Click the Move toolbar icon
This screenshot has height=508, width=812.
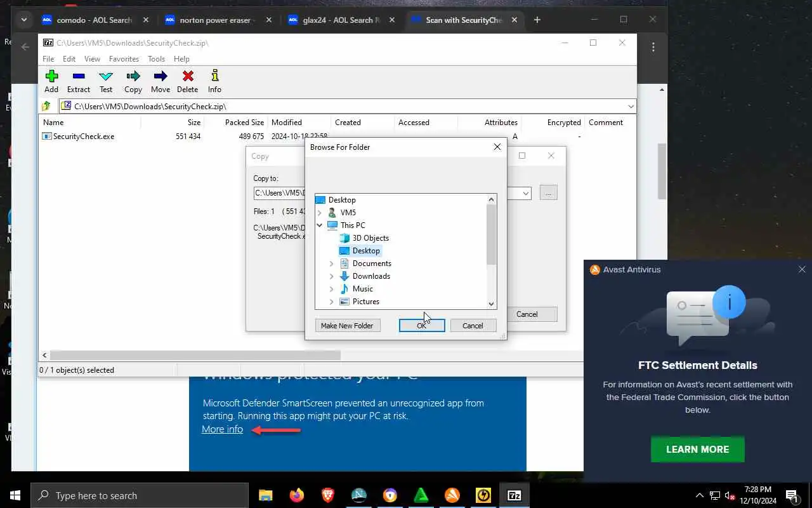160,81
